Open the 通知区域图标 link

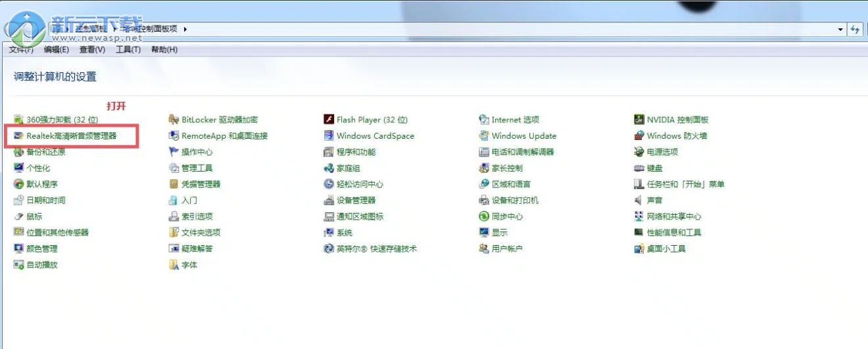(x=360, y=216)
